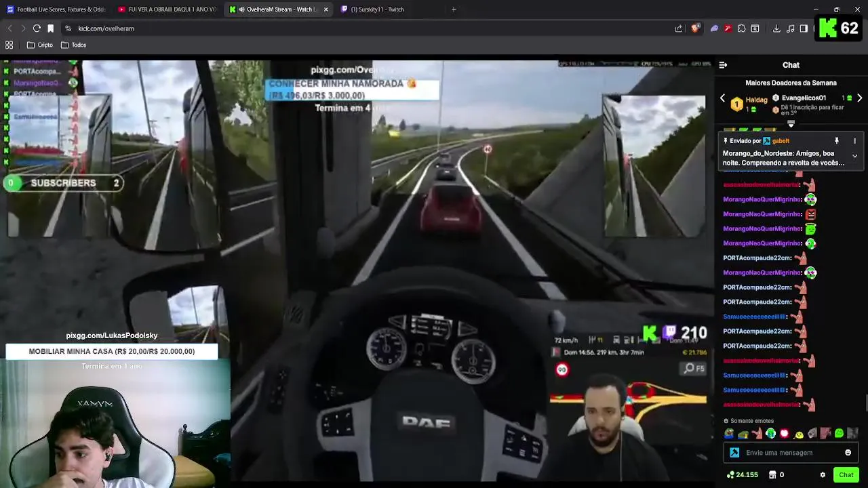Click the chat scrollbar
868x488 pixels.
tap(866, 403)
